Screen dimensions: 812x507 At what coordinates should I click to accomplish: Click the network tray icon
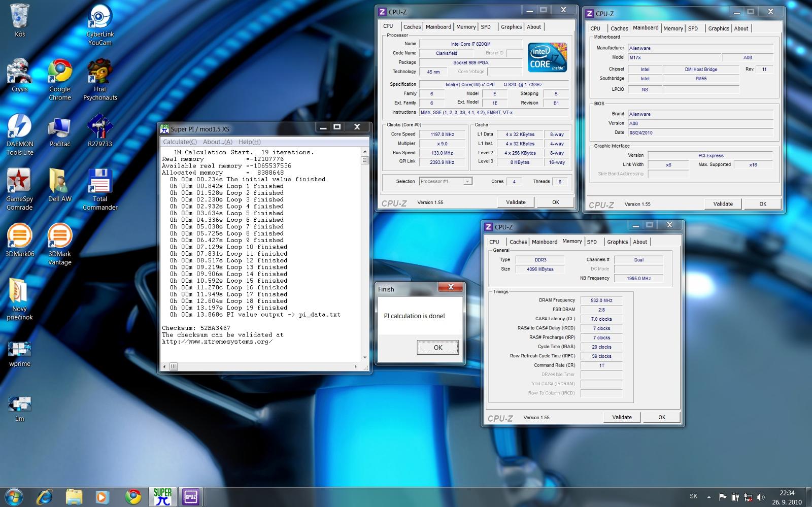pyautogui.click(x=748, y=497)
